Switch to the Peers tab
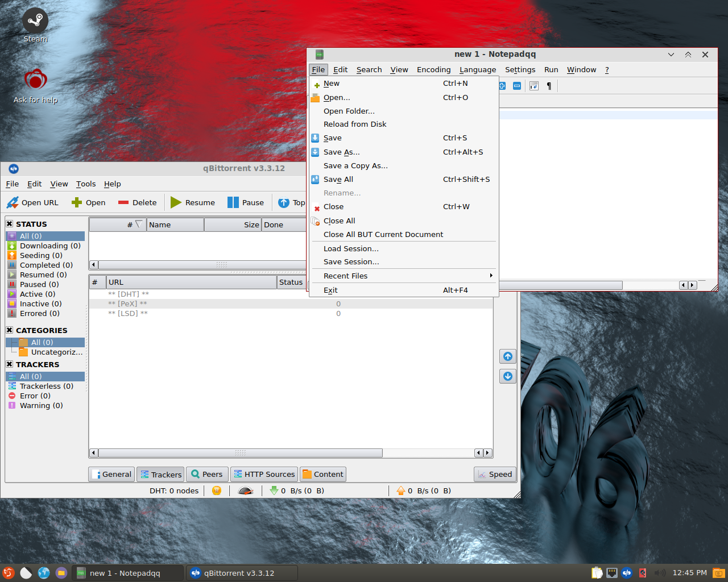 click(x=207, y=474)
